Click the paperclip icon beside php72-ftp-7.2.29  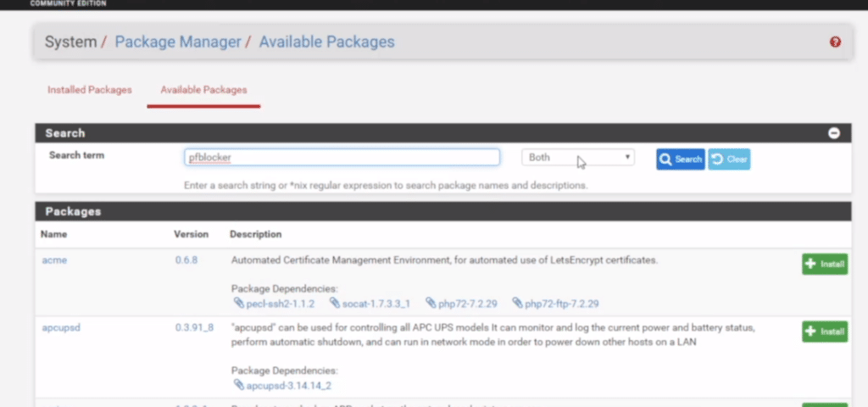pos(517,303)
